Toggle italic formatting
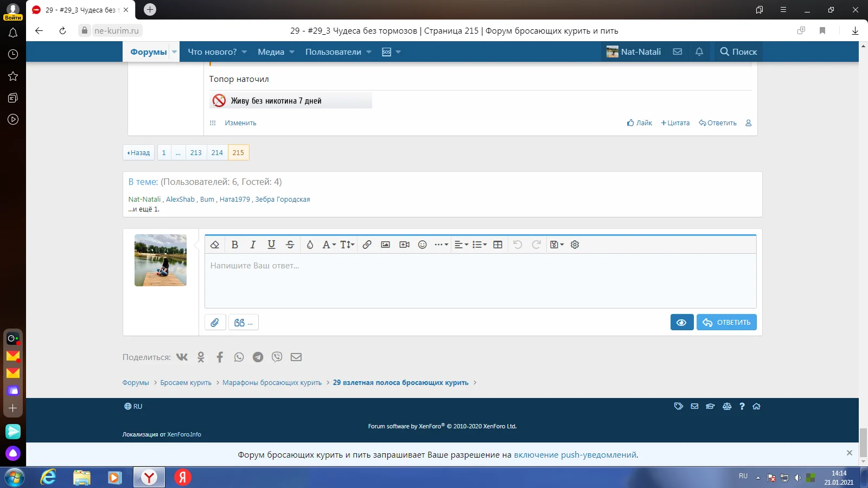This screenshot has width=868, height=488. pyautogui.click(x=253, y=245)
